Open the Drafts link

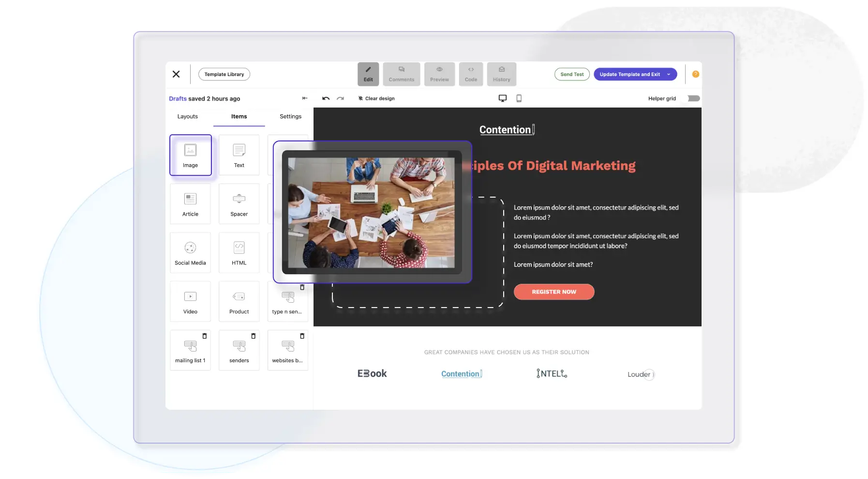(x=178, y=98)
